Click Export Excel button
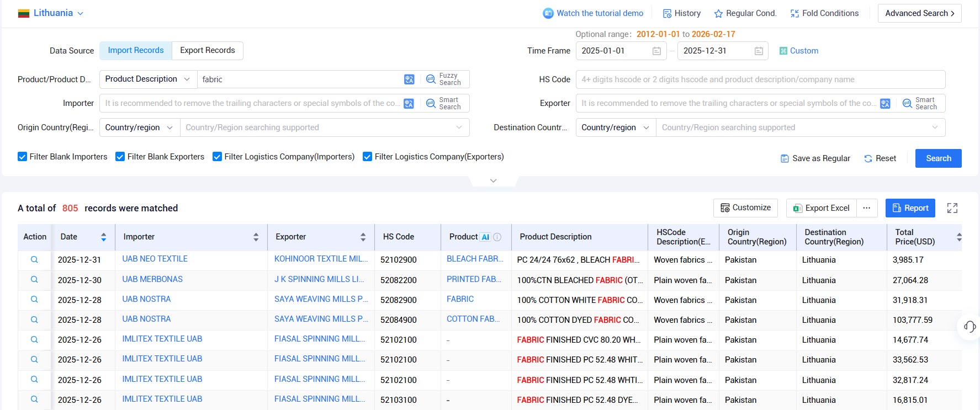Image resolution: width=980 pixels, height=410 pixels. [x=822, y=208]
